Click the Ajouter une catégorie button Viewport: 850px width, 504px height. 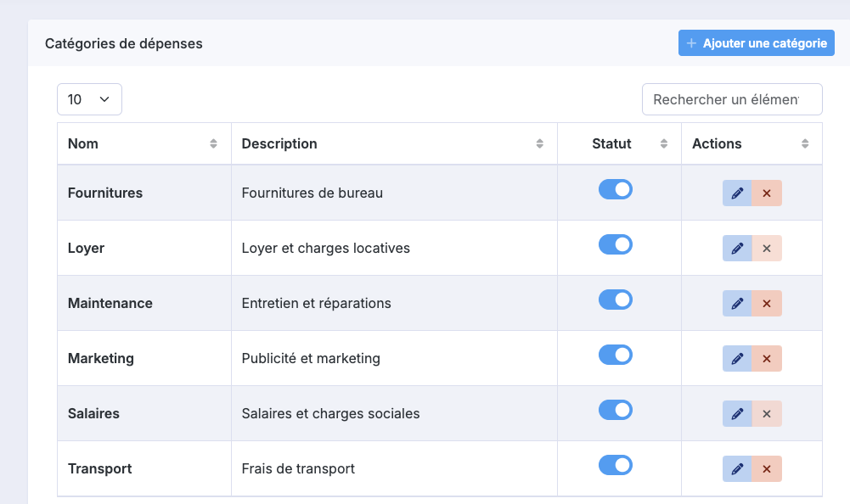coord(757,42)
